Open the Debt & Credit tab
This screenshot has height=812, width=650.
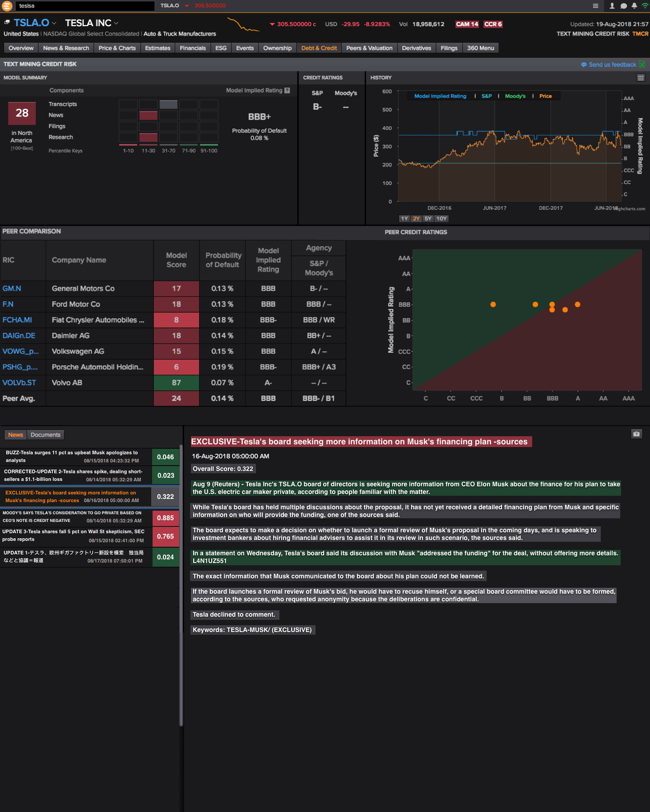319,48
